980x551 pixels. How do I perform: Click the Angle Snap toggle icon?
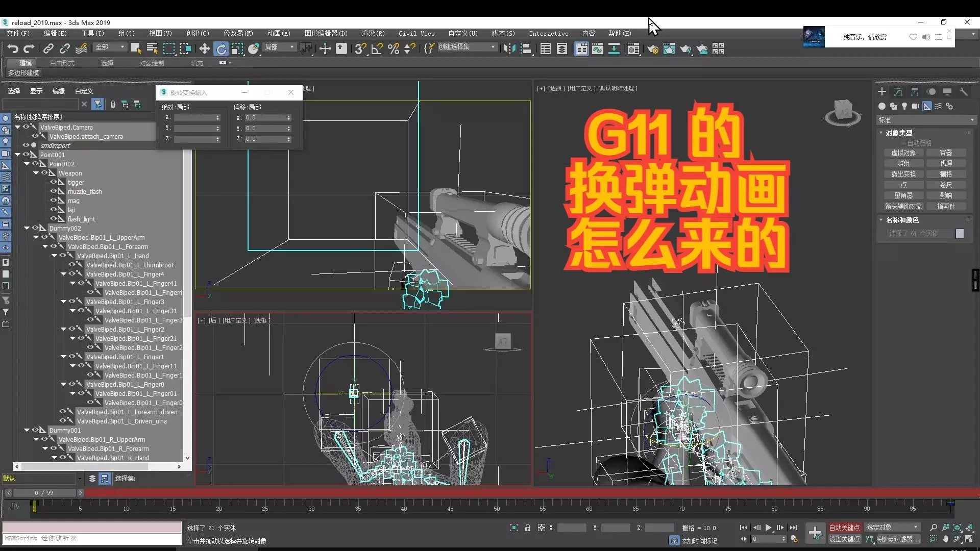[x=377, y=48]
